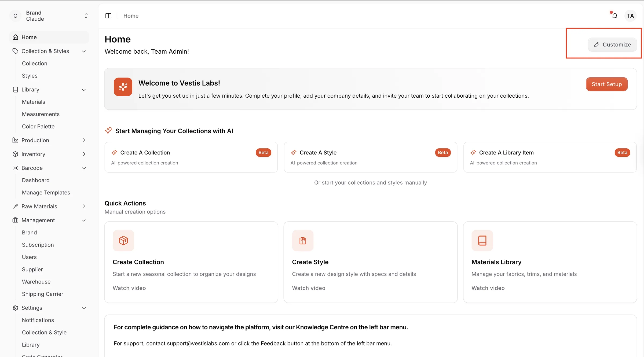Click sparkle icon on Create A Collection card
The width and height of the screenshot is (644, 357).
coord(114,153)
